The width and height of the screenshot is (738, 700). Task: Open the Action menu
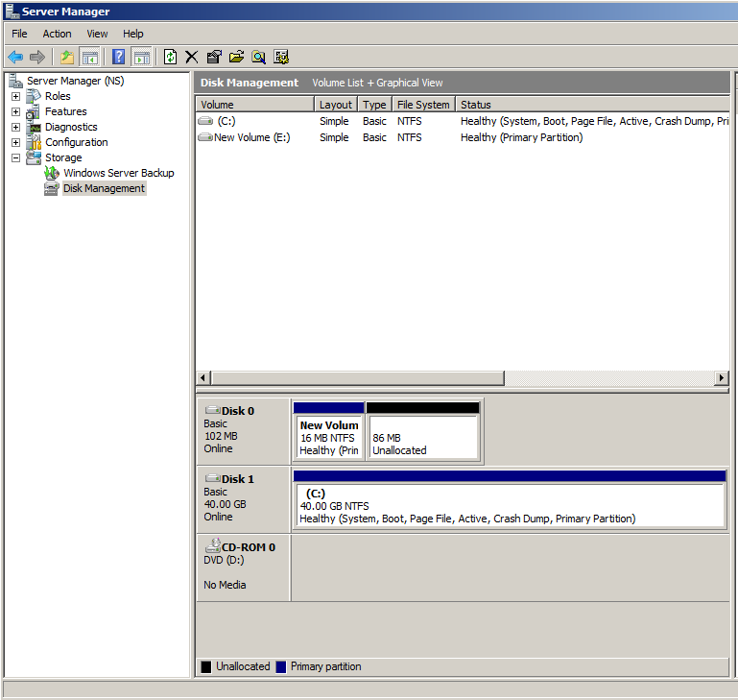click(57, 34)
